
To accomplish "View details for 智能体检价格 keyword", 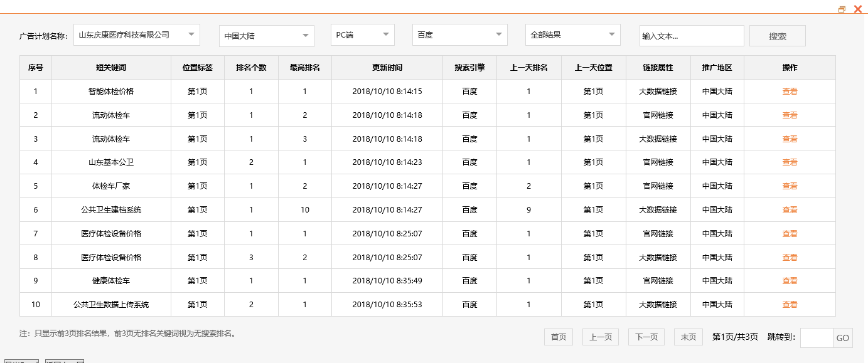I will pos(790,91).
